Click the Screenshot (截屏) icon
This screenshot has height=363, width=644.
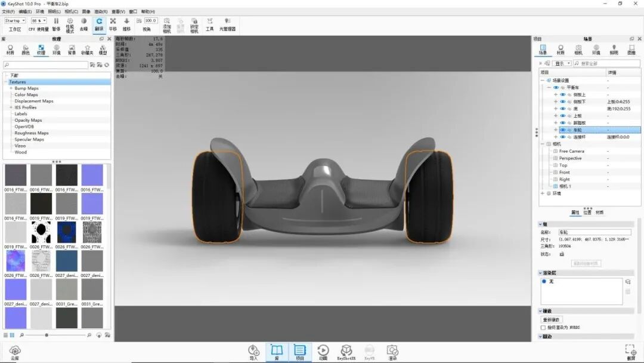(631, 352)
